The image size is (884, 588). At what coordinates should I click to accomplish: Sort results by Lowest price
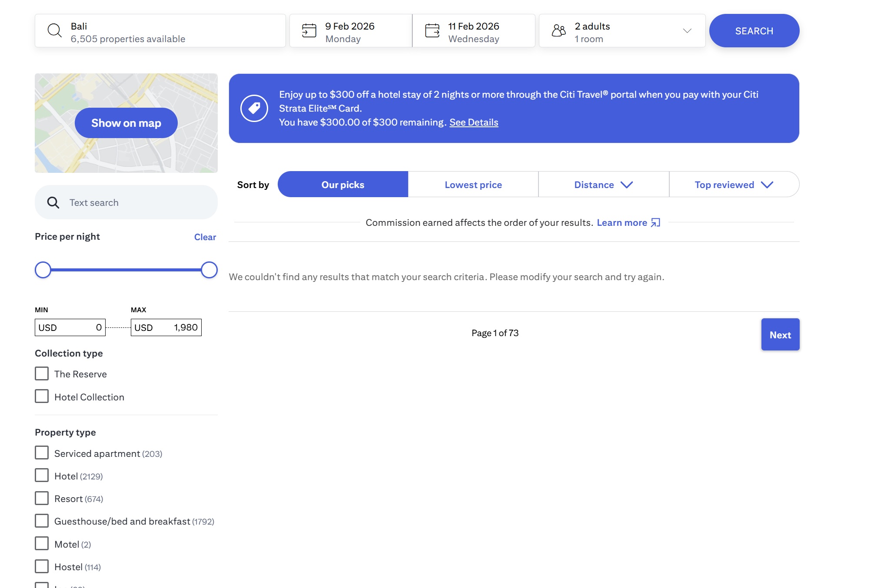pos(473,185)
